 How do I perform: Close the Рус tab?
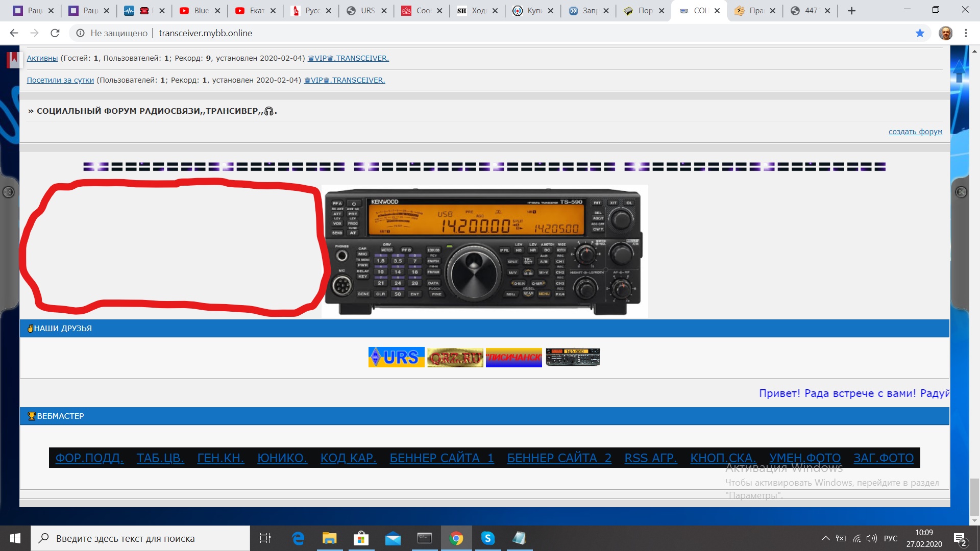pyautogui.click(x=329, y=11)
